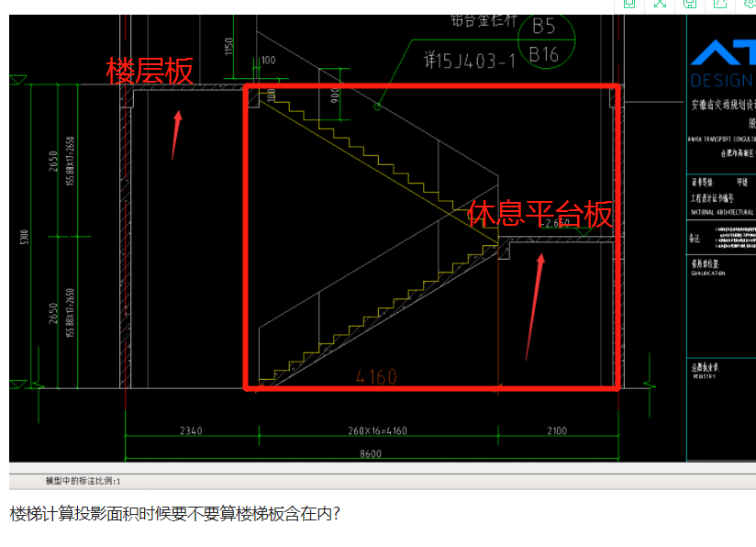The width and height of the screenshot is (756, 547).
Task: Click the DESIGN logo in the title block
Action: pyautogui.click(x=722, y=81)
